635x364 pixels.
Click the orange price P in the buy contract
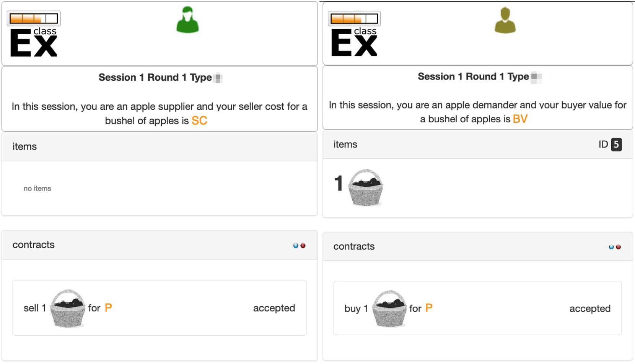[x=429, y=308]
